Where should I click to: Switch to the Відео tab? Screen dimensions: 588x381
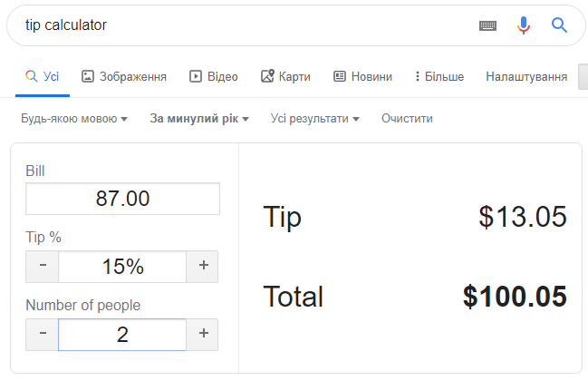(x=214, y=76)
